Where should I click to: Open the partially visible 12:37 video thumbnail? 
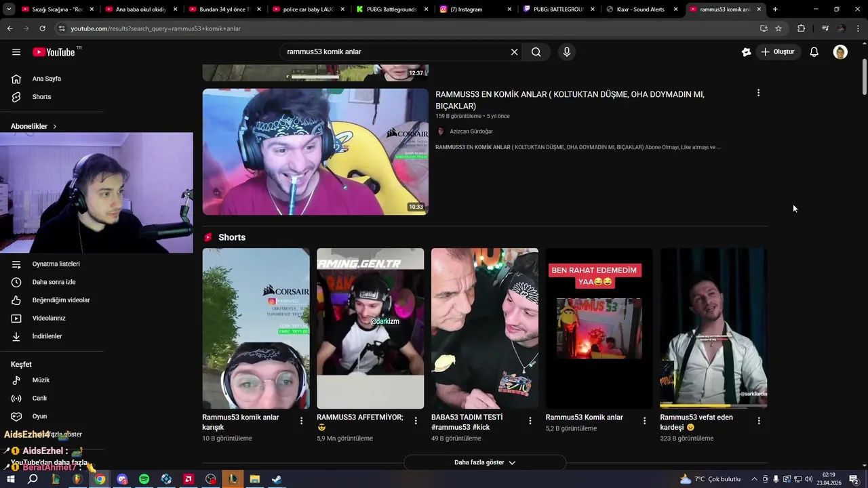(x=315, y=73)
